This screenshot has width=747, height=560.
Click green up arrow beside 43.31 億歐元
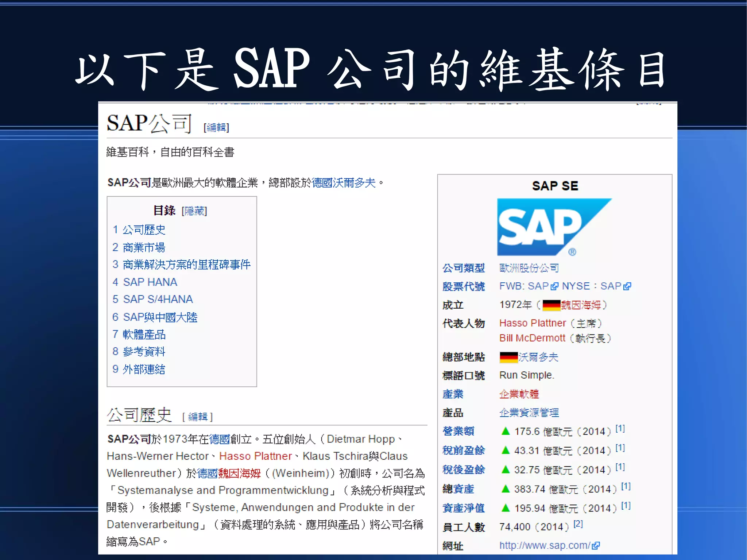tap(506, 451)
